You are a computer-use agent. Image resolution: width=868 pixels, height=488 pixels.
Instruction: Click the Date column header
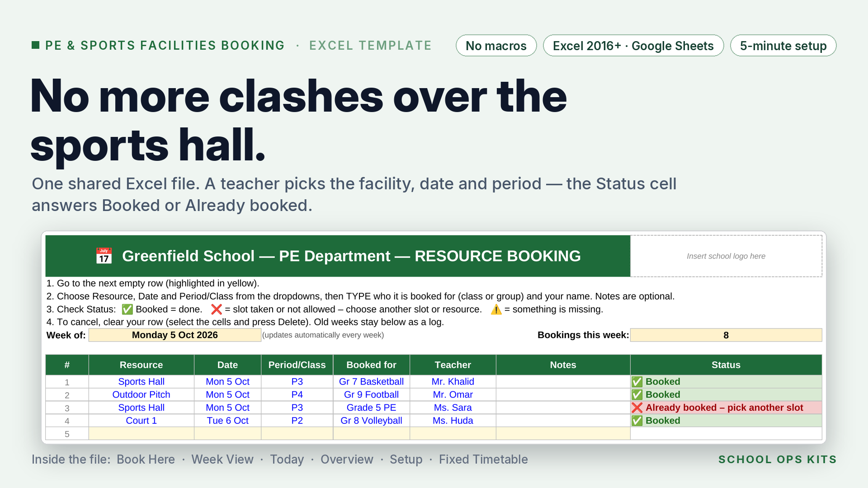tap(227, 365)
